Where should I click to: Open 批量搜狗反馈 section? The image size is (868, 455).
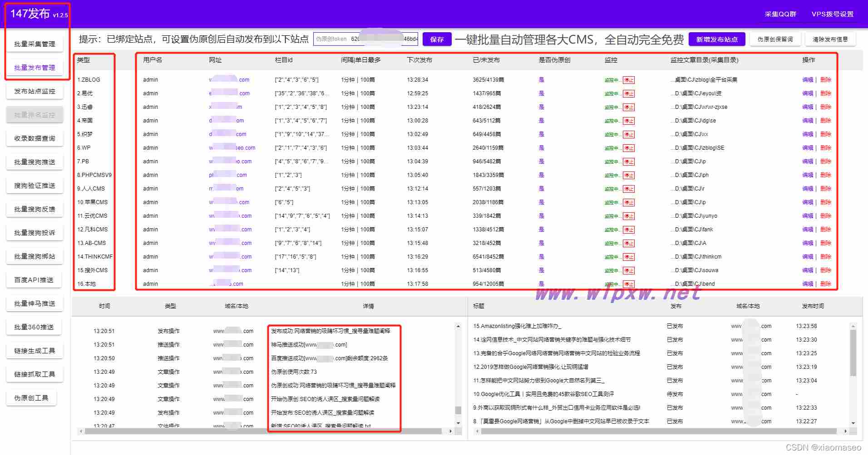(35, 209)
